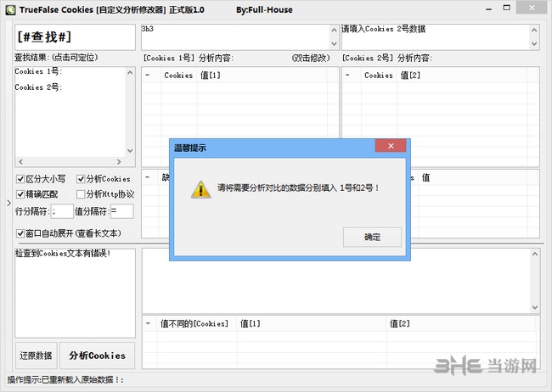
Task: Click the down arrow of the search results scrollbar
Action: 130,151
